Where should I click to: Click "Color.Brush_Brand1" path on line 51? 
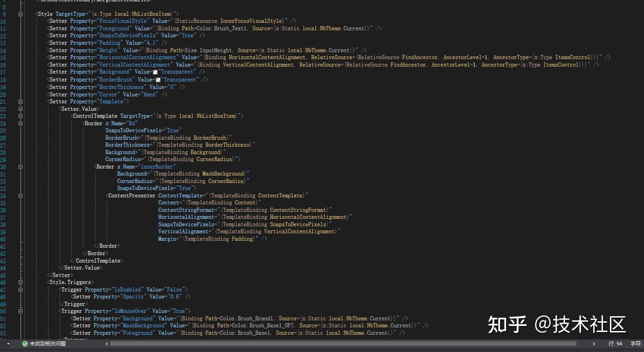[247, 318]
